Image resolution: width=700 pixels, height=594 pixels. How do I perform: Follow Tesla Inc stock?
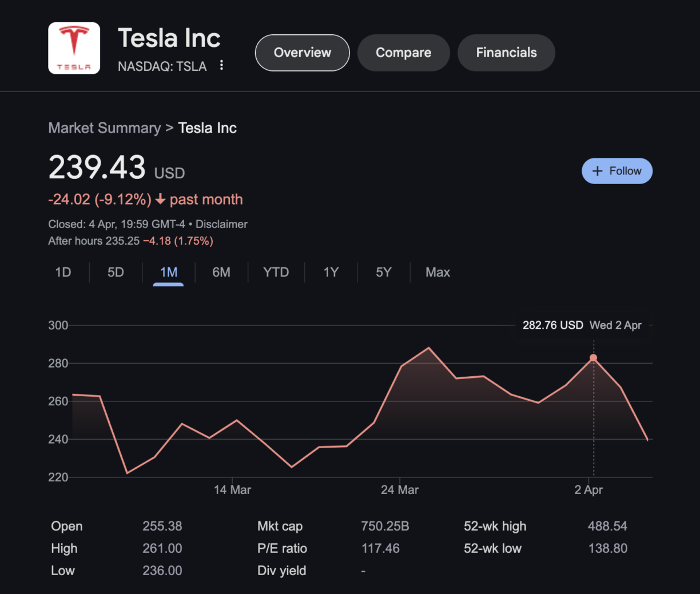tap(617, 170)
